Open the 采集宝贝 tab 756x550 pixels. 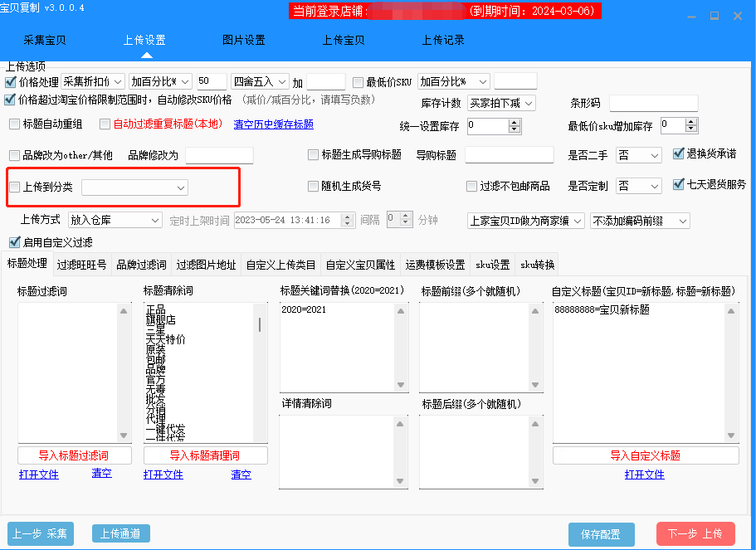(44, 40)
